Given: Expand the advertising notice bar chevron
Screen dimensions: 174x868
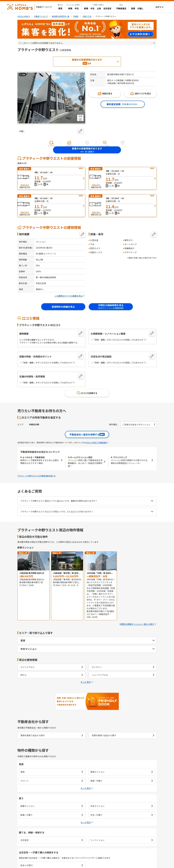Looking at the screenshot, I should 154,43.
